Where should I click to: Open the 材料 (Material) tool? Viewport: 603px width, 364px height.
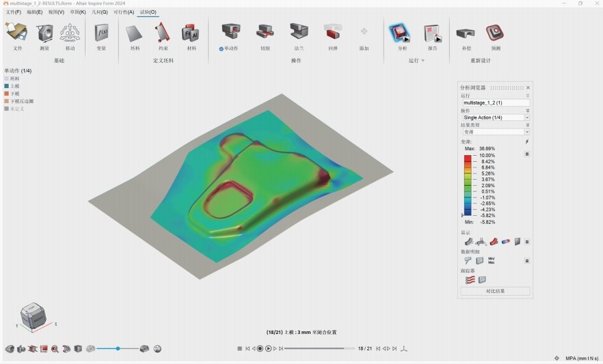point(190,33)
